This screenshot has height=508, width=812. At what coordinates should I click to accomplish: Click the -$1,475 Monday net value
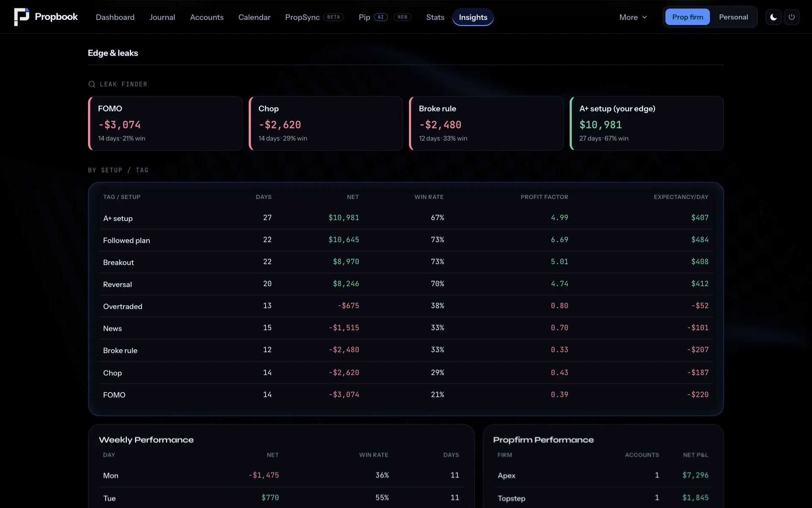(263, 475)
